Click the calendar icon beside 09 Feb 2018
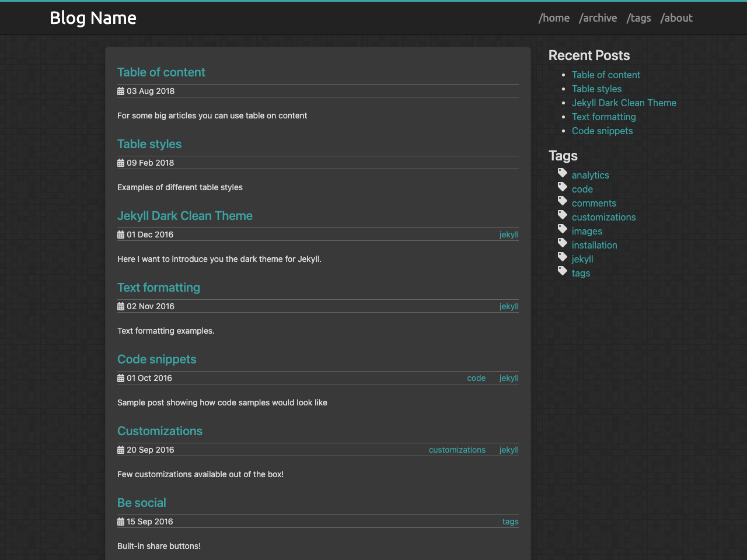747x560 pixels. [121, 163]
